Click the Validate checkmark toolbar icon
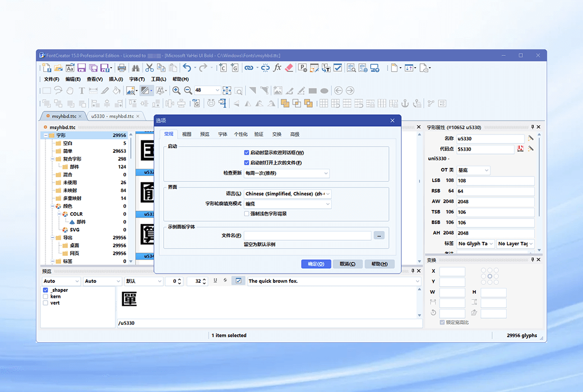583x392 pixels. coord(337,68)
